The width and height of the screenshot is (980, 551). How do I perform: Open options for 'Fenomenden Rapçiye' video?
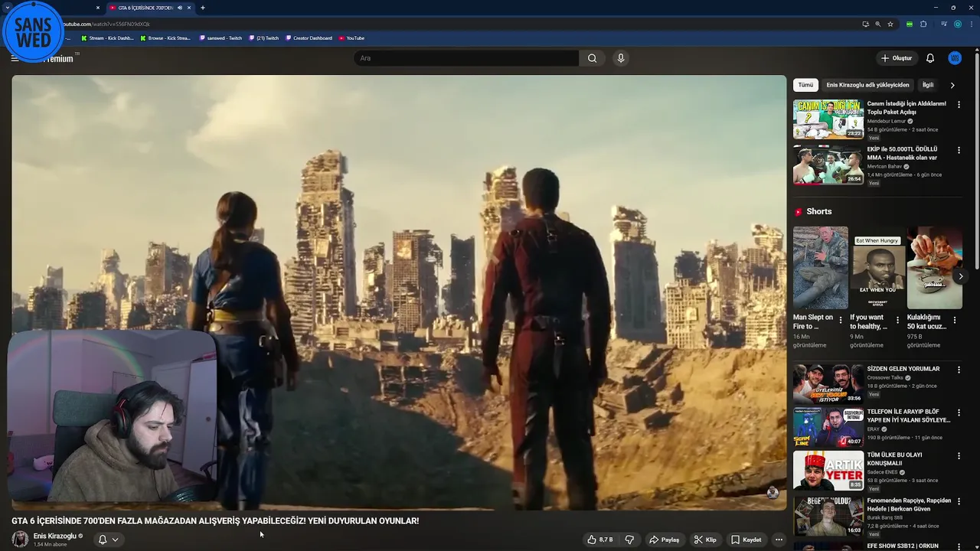pos(959,501)
